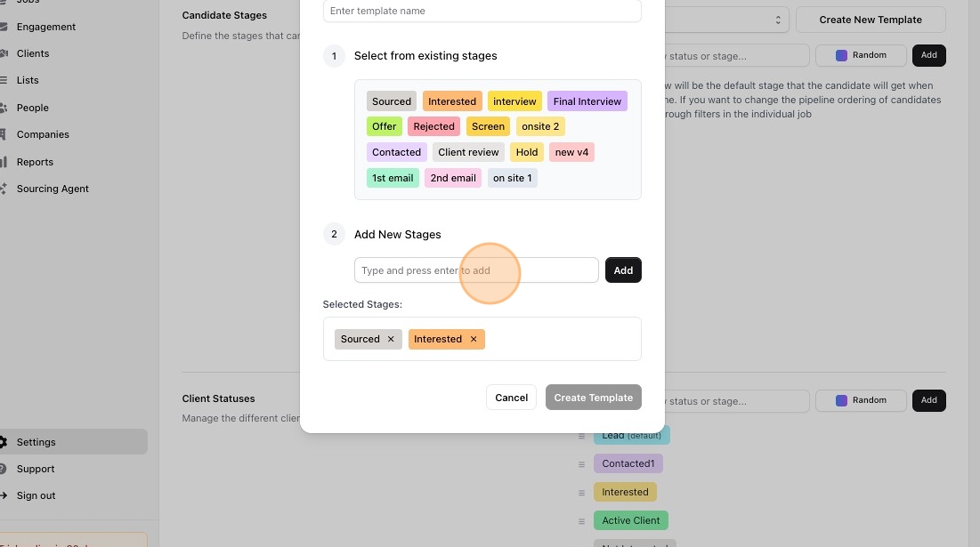This screenshot has width=980, height=547.
Task: Cancel the template creation dialog
Action: (512, 398)
